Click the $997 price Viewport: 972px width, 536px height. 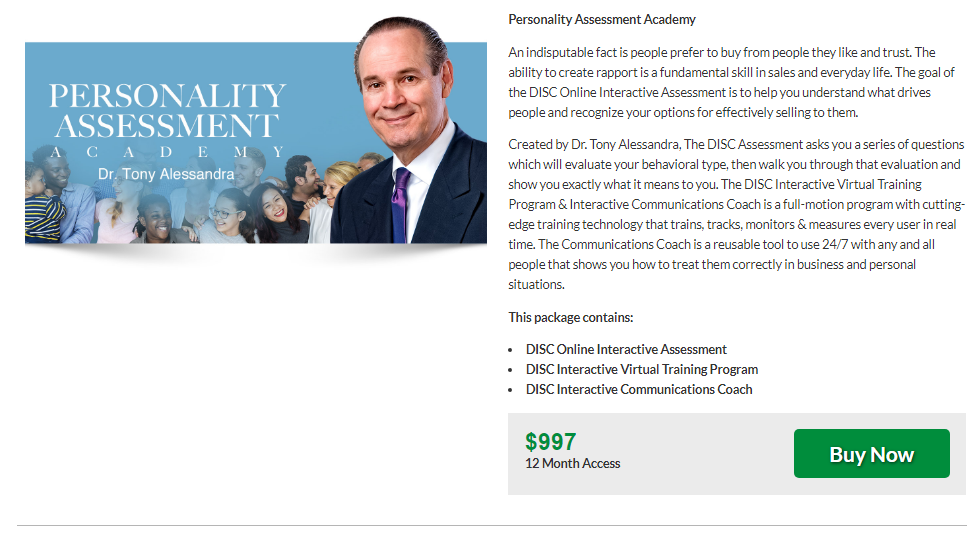point(551,441)
